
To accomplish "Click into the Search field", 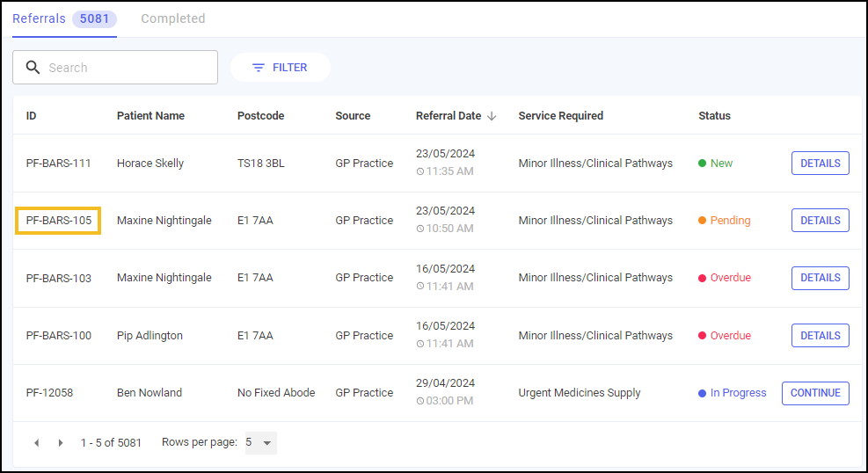I will coord(115,68).
